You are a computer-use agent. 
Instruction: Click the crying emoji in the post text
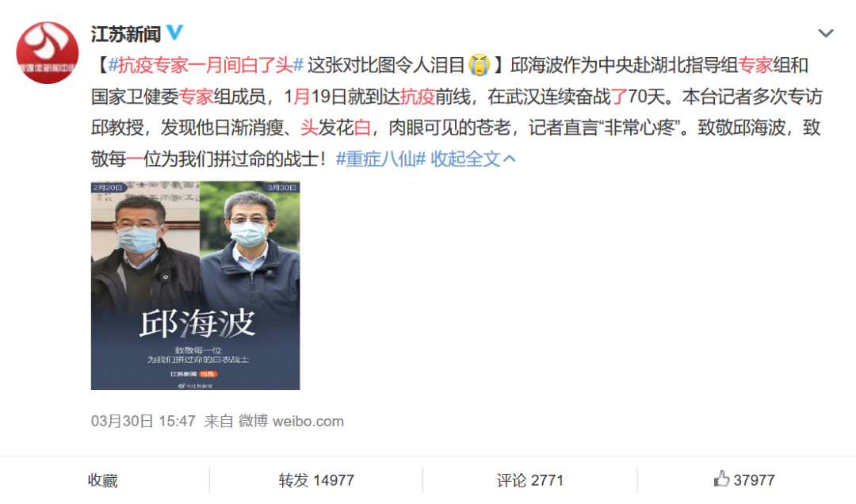479,65
